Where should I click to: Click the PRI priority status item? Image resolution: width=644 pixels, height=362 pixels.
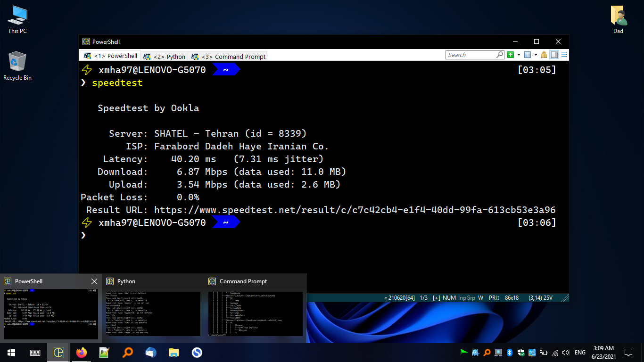[x=494, y=298]
